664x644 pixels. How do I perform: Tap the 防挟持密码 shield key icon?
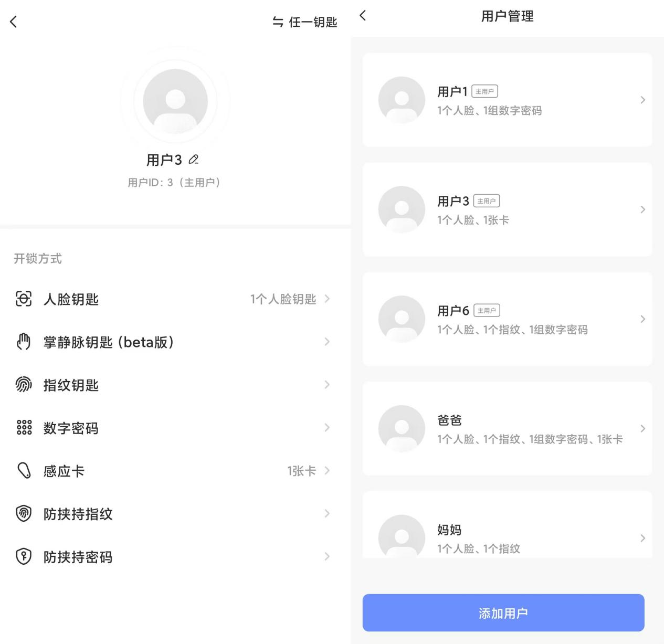[24, 557]
